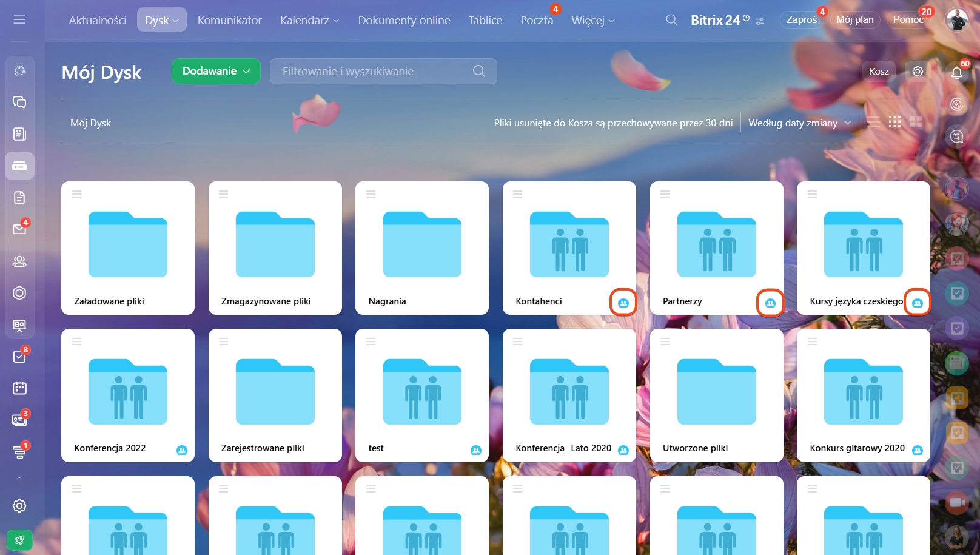Image resolution: width=980 pixels, height=555 pixels.
Task: Open the Utworzone pliki folder
Action: click(717, 395)
